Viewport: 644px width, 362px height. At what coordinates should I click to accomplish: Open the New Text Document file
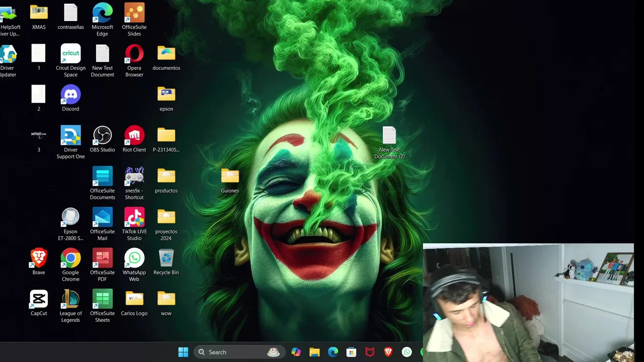point(102,61)
